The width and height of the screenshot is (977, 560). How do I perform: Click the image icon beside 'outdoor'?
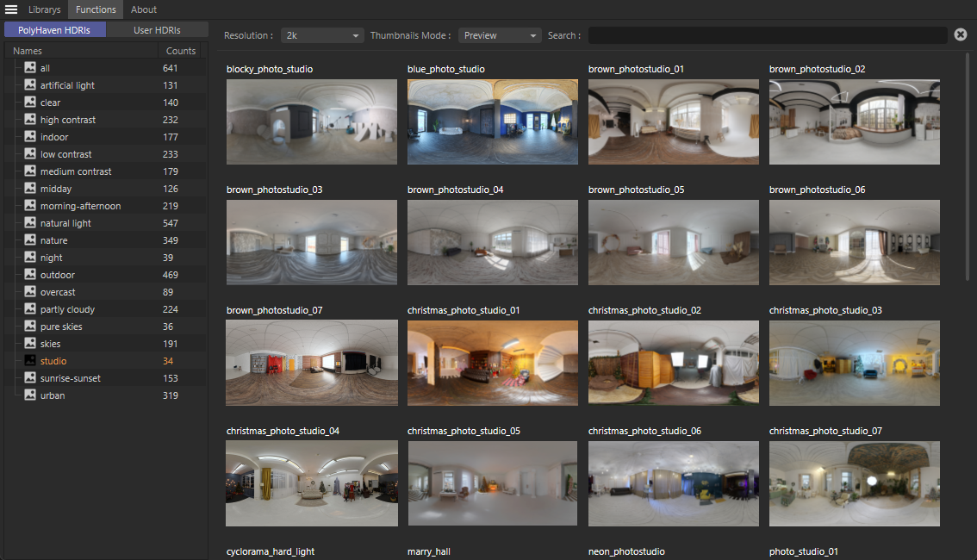pos(30,274)
